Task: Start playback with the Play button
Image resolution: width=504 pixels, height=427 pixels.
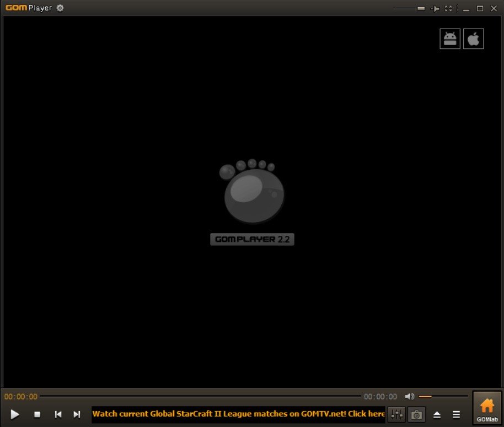Action: pos(15,414)
